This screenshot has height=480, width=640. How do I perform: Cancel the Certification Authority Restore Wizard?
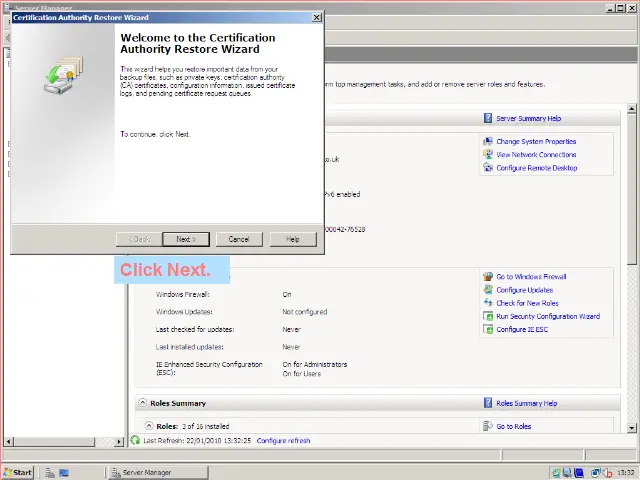(x=239, y=239)
